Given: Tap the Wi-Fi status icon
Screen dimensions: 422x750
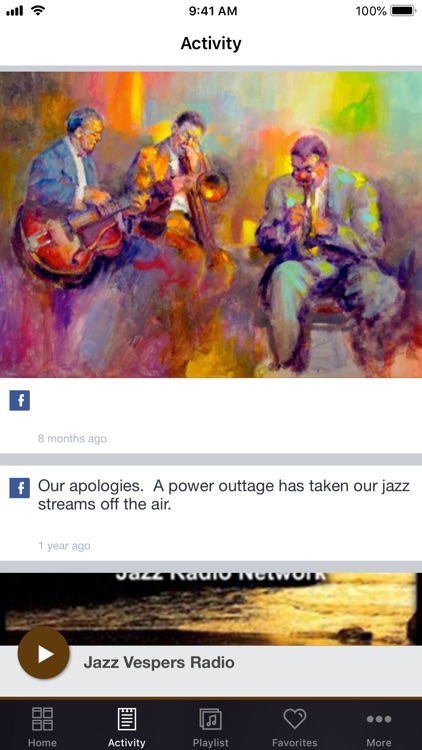Looking at the screenshot, I should (38, 11).
